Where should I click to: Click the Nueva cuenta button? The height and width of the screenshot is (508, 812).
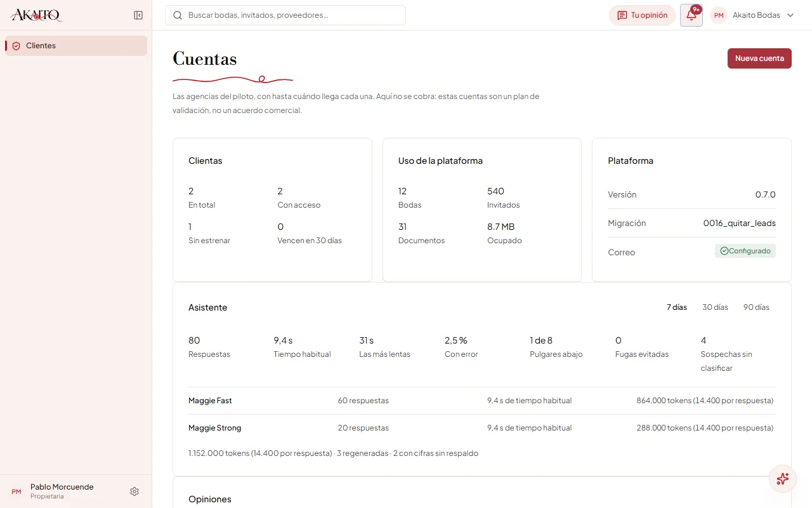[759, 58]
